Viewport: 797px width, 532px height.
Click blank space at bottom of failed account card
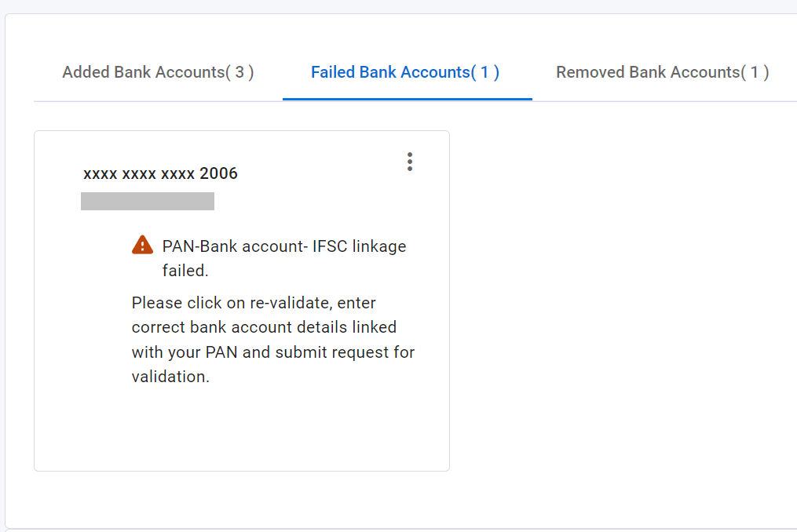pos(241,429)
